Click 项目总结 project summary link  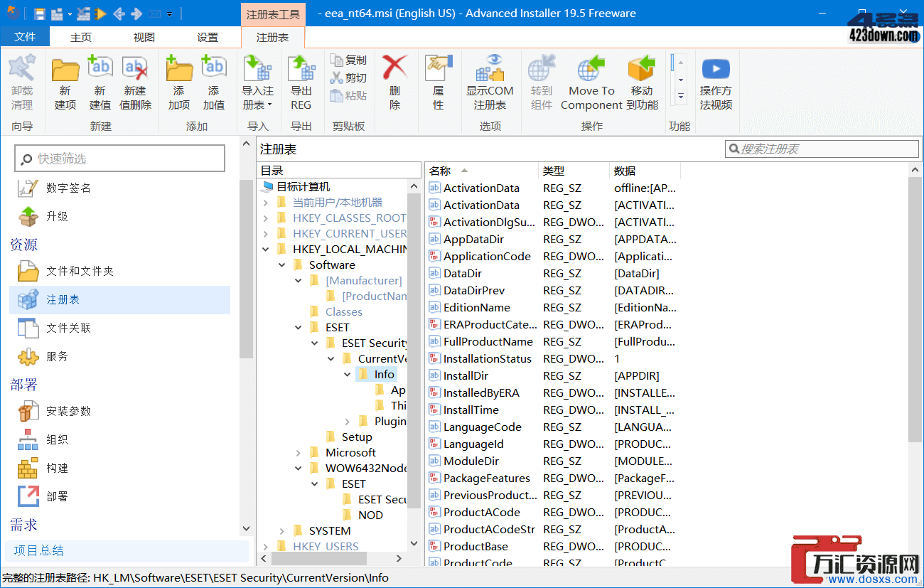pos(39,550)
